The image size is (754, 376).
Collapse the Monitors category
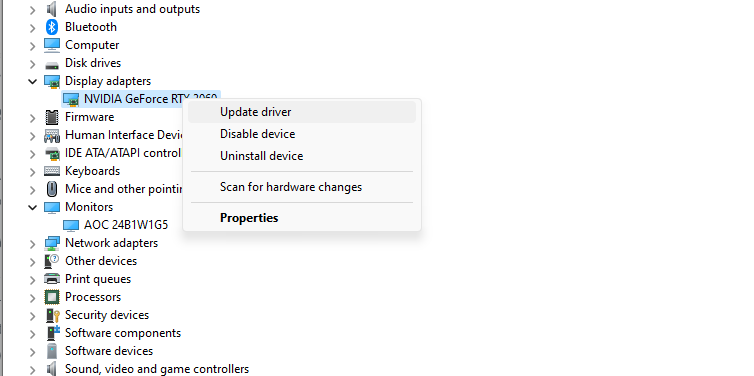tap(32, 207)
